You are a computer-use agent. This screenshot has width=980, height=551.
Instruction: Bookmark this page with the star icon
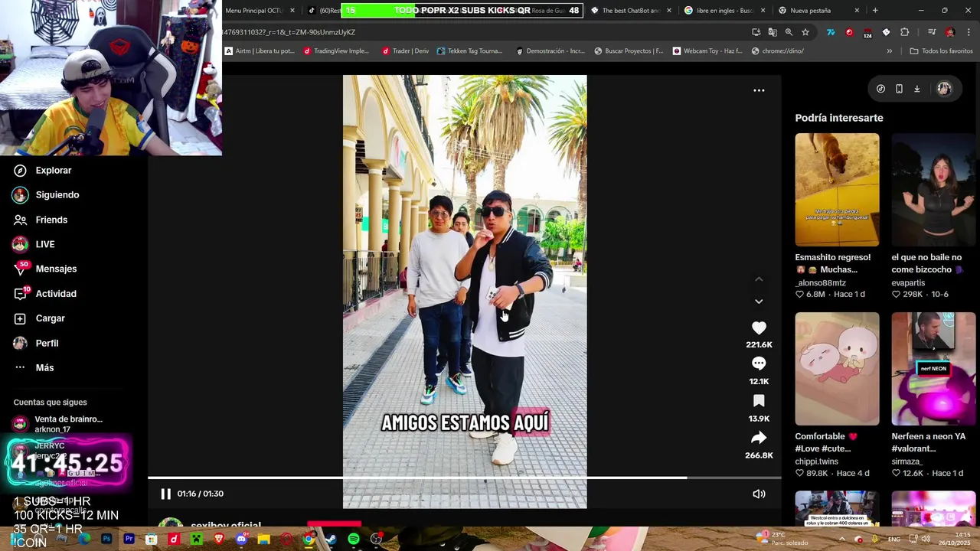pos(805,32)
